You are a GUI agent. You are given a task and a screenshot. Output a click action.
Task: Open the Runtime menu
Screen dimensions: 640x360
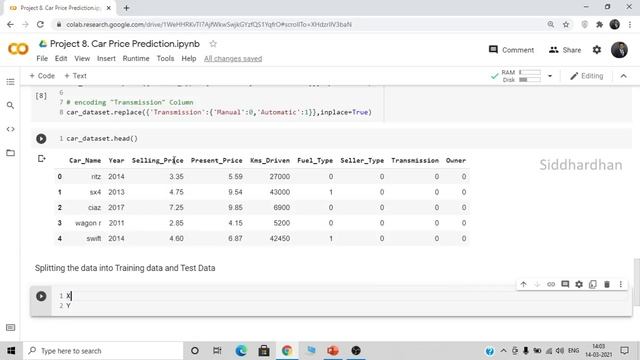tap(136, 58)
